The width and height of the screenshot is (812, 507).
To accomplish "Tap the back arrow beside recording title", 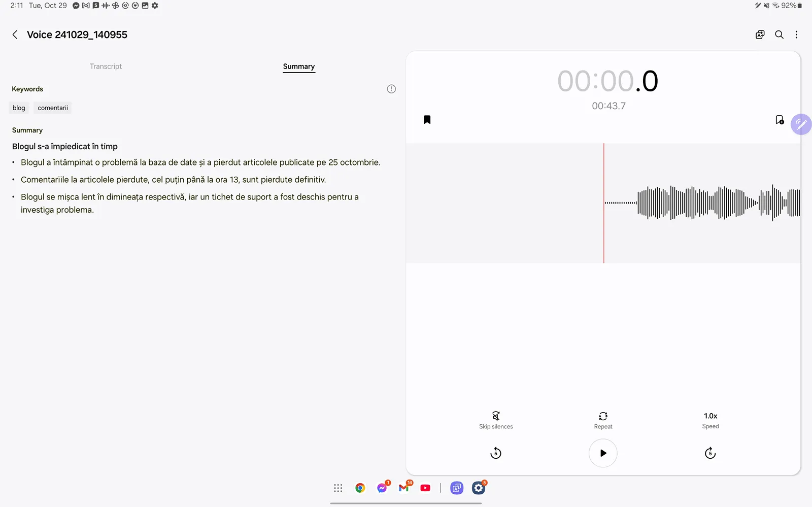I will coord(15,35).
